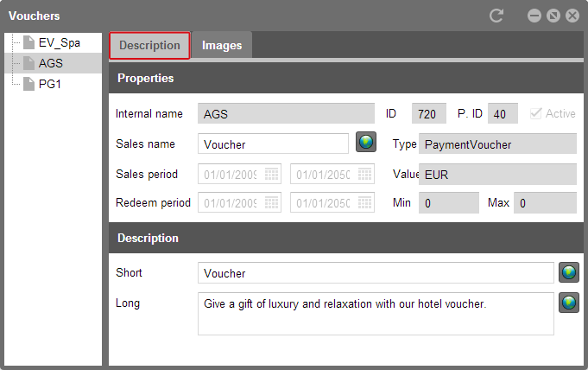The height and width of the screenshot is (370, 588).
Task: Open calendar for Redeem period end date
Action: click(364, 203)
